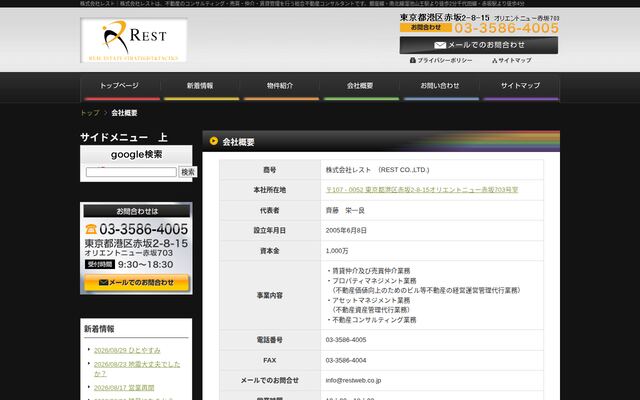Viewport: 640px width, 400px height.
Task: Click the 1,000万 capital value
Action: pos(337,251)
